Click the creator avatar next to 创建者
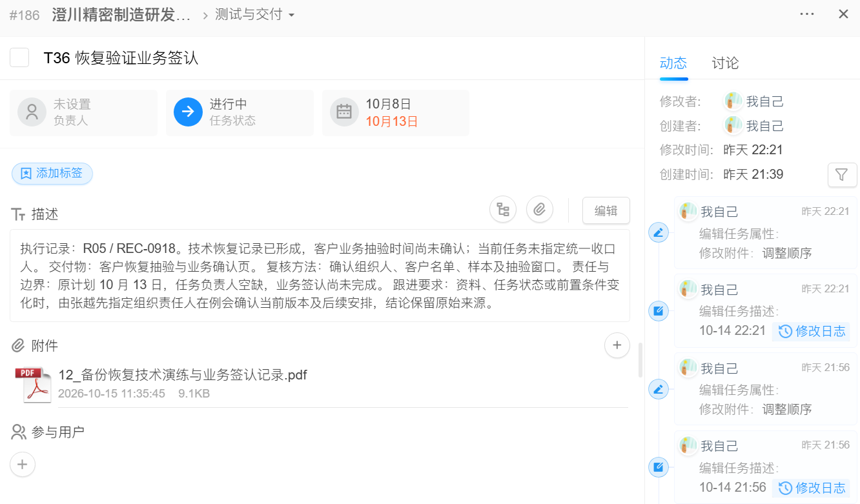860x504 pixels. 733,126
